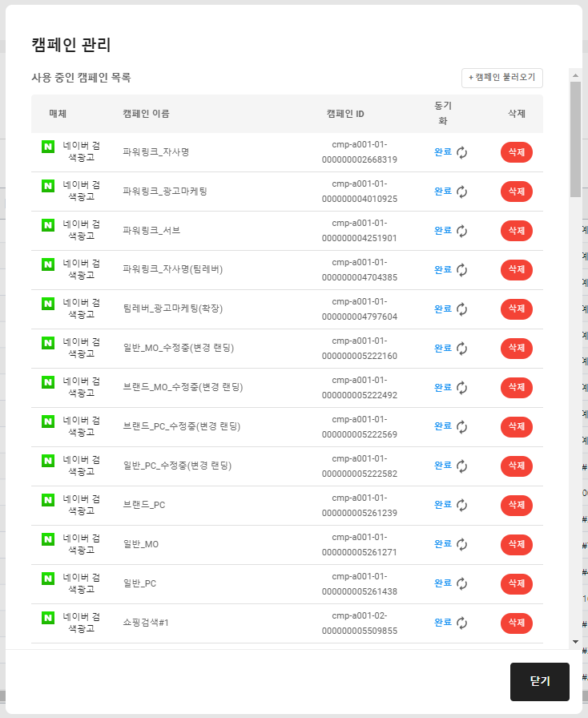Viewport: 588px width, 718px height.
Task: Click sync icon for 파워링크_광고마케팅 row
Action: pyautogui.click(x=461, y=192)
